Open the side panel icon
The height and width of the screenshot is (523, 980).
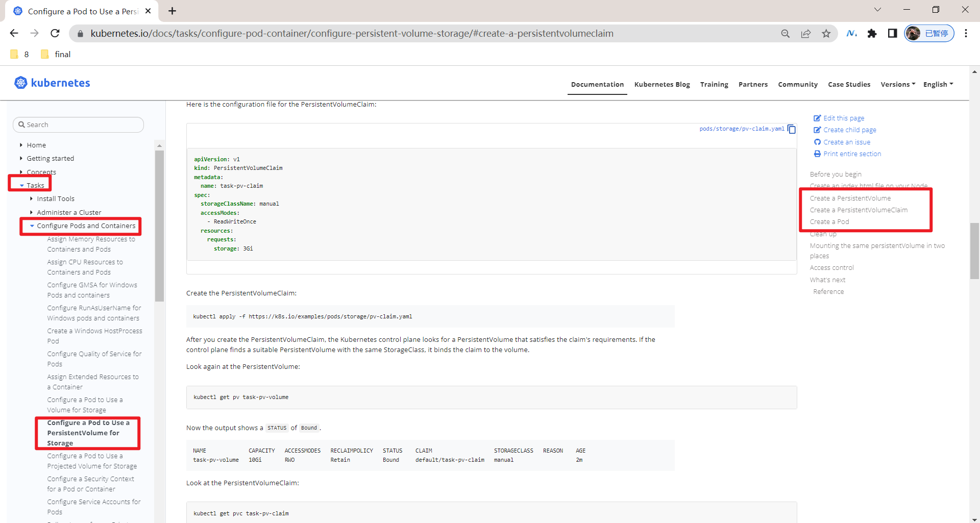pos(892,34)
